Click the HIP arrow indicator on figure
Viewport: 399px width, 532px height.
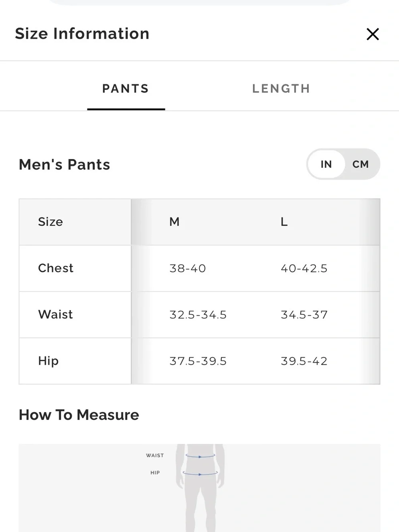point(200,473)
